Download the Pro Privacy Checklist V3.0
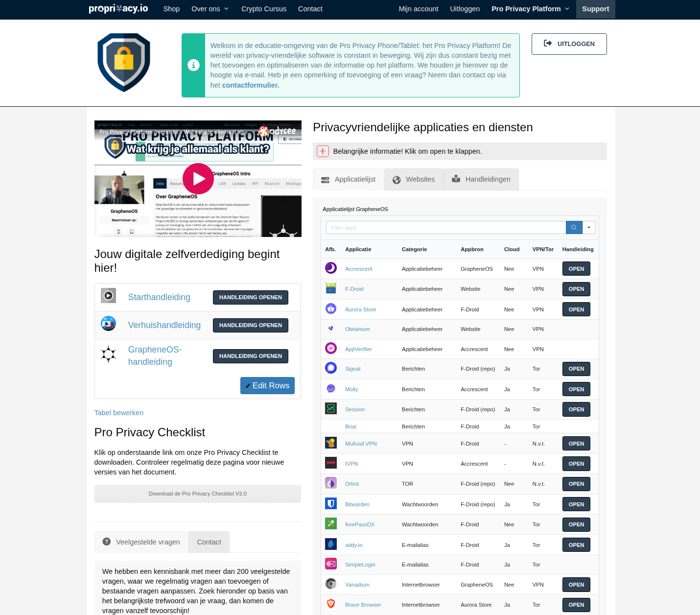Image resolution: width=700 pixels, height=615 pixels. [x=198, y=494]
